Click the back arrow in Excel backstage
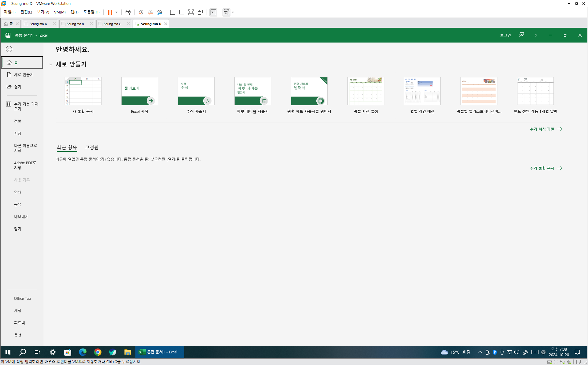Image resolution: width=588 pixels, height=365 pixels. pyautogui.click(x=9, y=49)
